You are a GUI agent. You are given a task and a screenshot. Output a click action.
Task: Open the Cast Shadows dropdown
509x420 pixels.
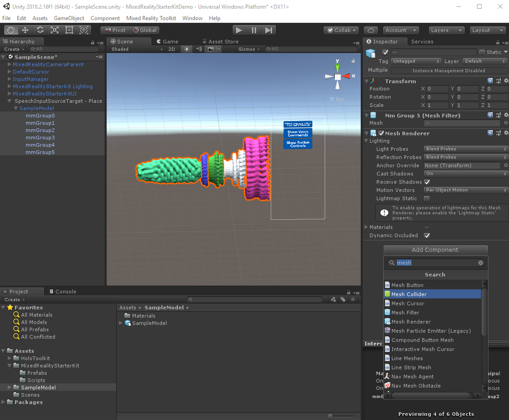tap(466, 174)
